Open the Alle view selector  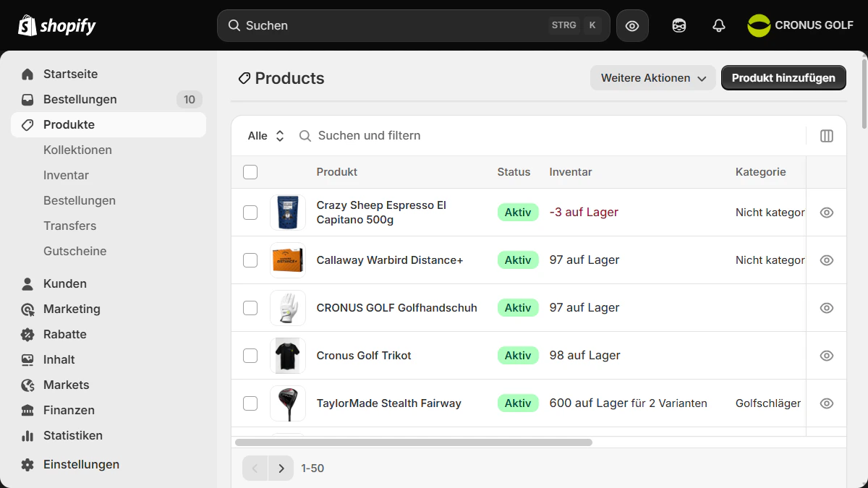tap(266, 136)
